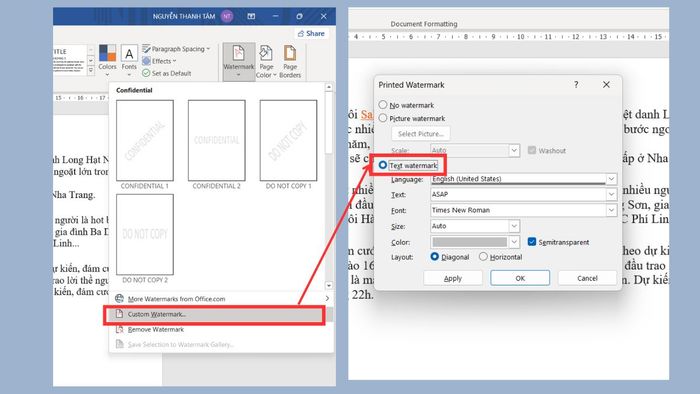This screenshot has width=700, height=394.
Task: Click Save Selection to Watermark Gallery
Action: coord(221,344)
